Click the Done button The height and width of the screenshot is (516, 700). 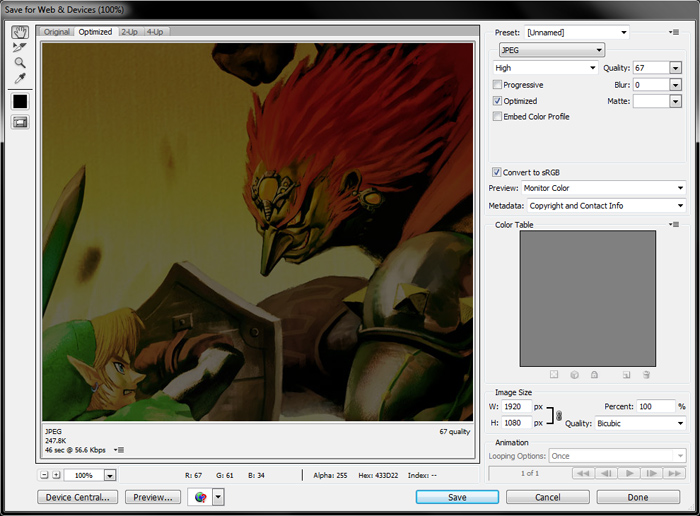pos(638,497)
